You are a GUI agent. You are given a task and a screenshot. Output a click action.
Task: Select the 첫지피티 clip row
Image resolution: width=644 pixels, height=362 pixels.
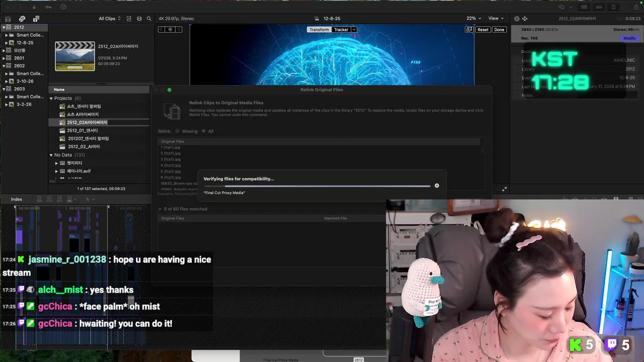(x=74, y=163)
